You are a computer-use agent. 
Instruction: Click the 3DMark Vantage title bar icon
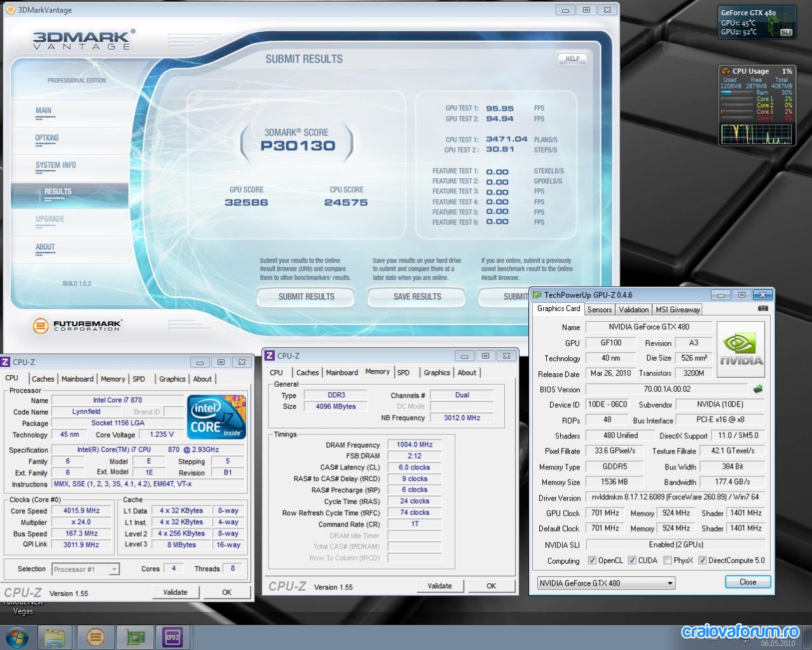(x=11, y=10)
